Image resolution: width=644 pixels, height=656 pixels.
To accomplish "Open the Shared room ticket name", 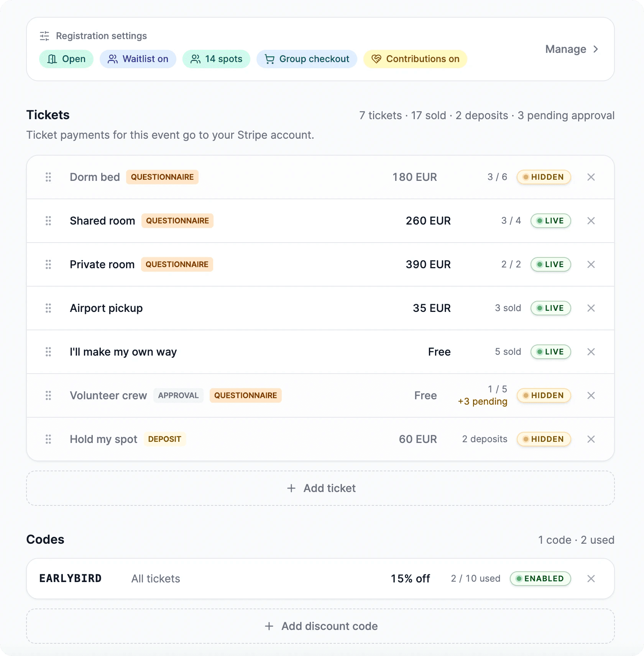I will [x=102, y=221].
